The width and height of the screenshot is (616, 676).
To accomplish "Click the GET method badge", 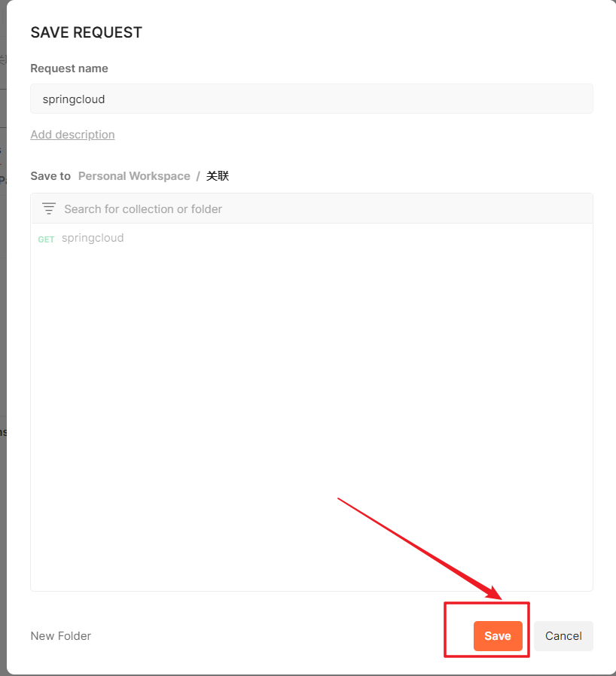I will [x=46, y=239].
